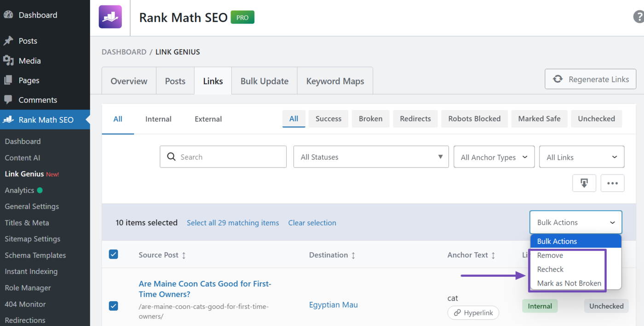Click the Rank Math SEO logo icon
The image size is (644, 326).
[110, 17]
